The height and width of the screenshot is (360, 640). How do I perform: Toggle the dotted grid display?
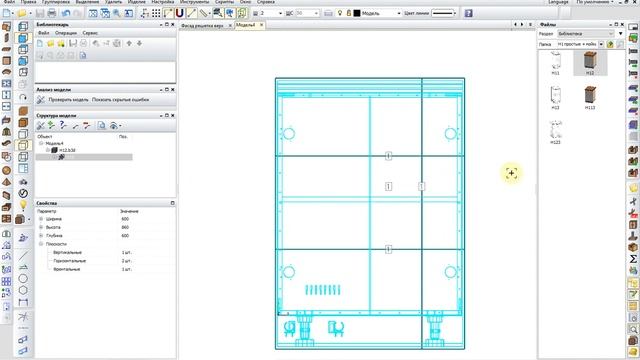pyautogui.click(x=156, y=13)
